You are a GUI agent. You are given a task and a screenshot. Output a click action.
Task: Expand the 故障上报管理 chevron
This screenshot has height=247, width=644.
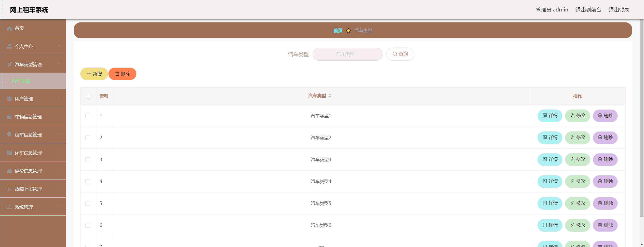pos(59,188)
